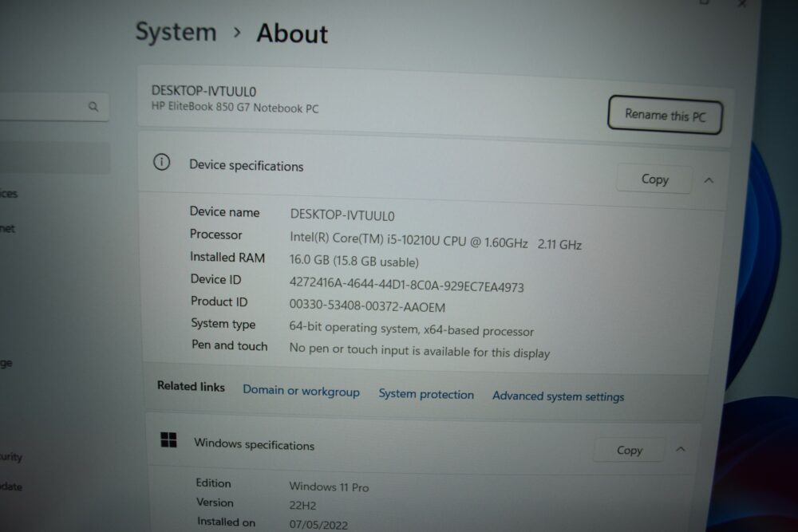Collapse the Device specifications section

point(709,180)
